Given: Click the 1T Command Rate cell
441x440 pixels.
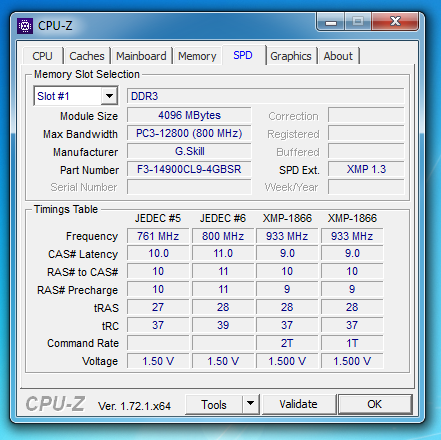Looking at the screenshot, I should (x=352, y=343).
